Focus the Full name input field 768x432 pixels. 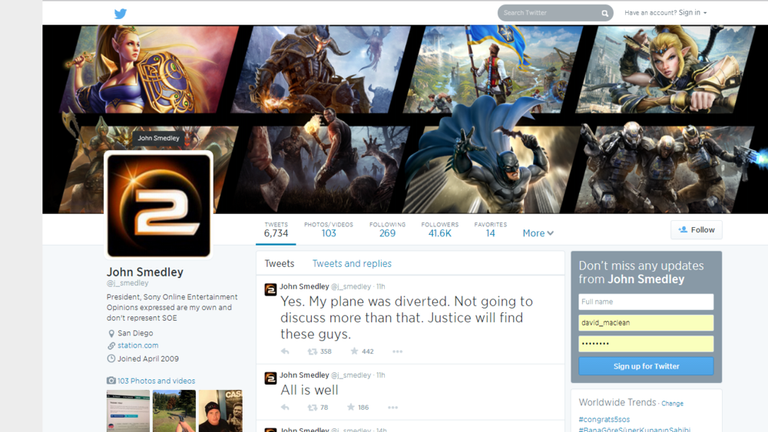tap(646, 301)
